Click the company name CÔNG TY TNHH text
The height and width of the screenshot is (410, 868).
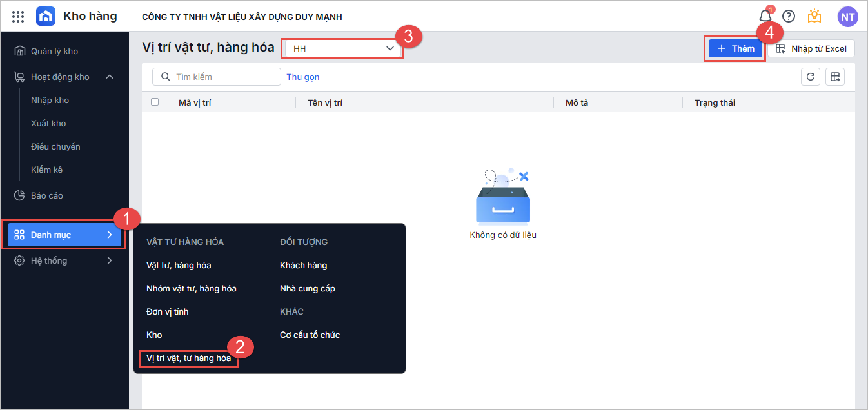(242, 17)
